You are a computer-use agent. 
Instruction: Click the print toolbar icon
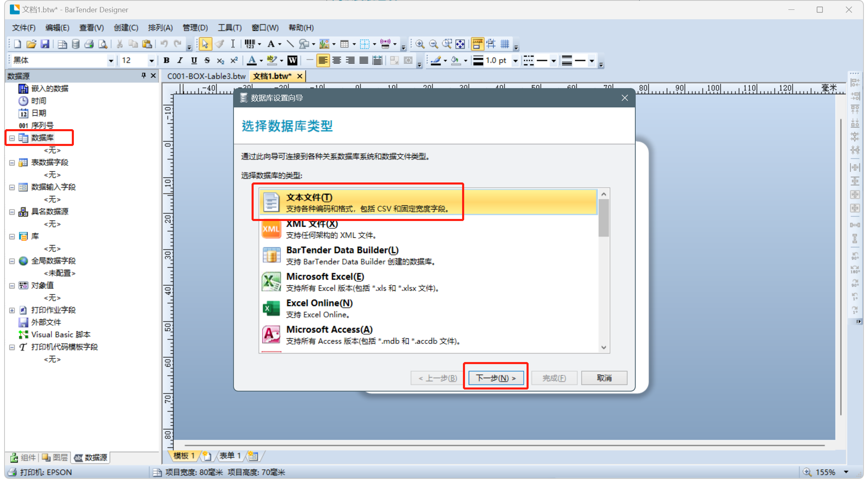tap(89, 44)
